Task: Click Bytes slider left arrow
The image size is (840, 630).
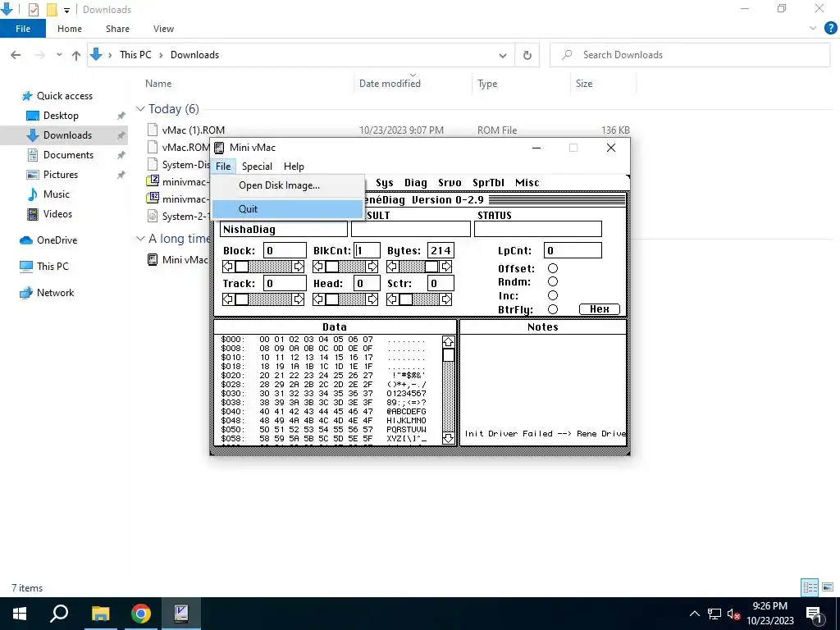Action: 393,267
